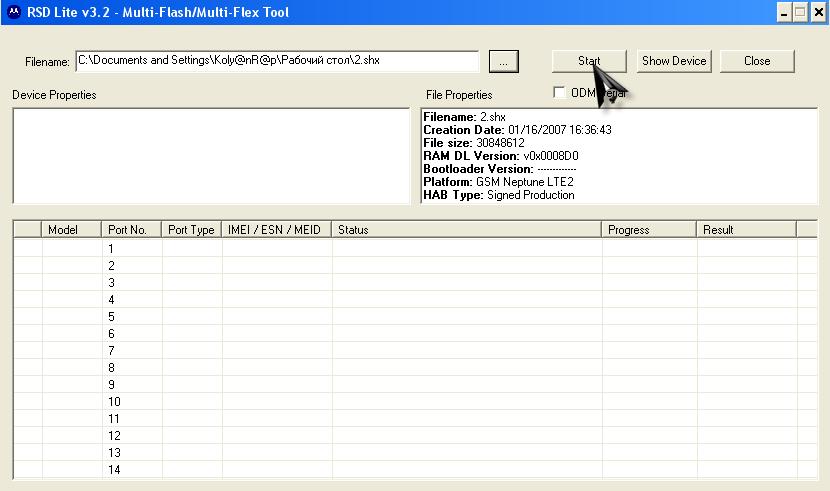Click the Result column header

point(746,230)
